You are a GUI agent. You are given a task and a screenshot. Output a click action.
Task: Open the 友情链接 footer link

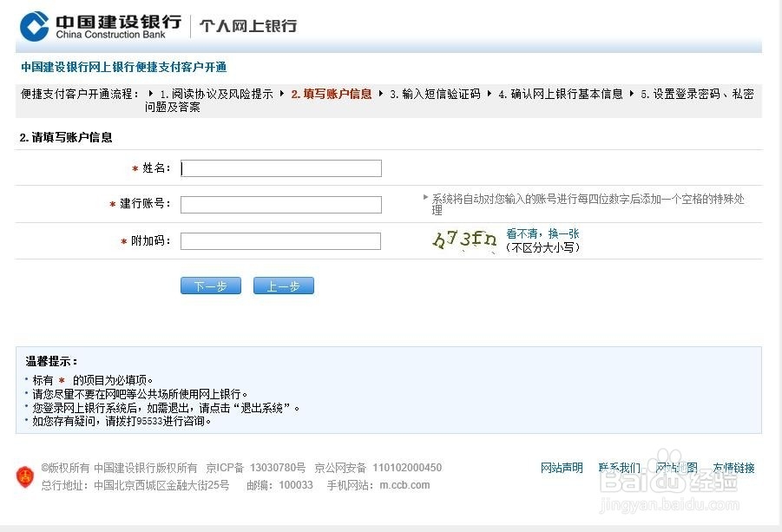pos(733,468)
